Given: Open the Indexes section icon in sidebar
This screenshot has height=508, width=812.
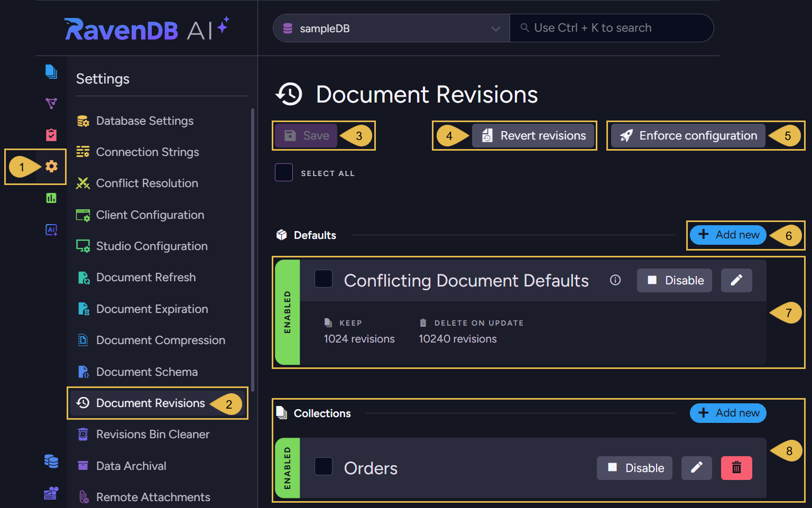Looking at the screenshot, I should (51, 103).
